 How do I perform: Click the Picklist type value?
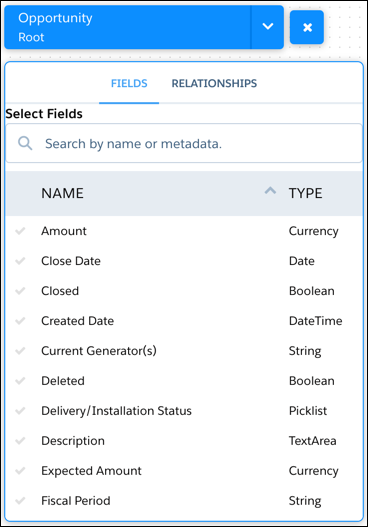pyautogui.click(x=308, y=411)
